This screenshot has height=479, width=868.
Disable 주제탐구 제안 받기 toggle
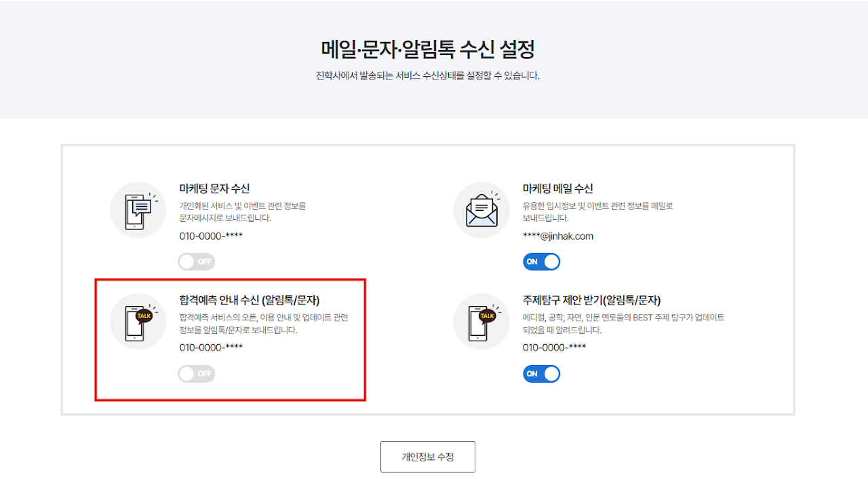[541, 373]
